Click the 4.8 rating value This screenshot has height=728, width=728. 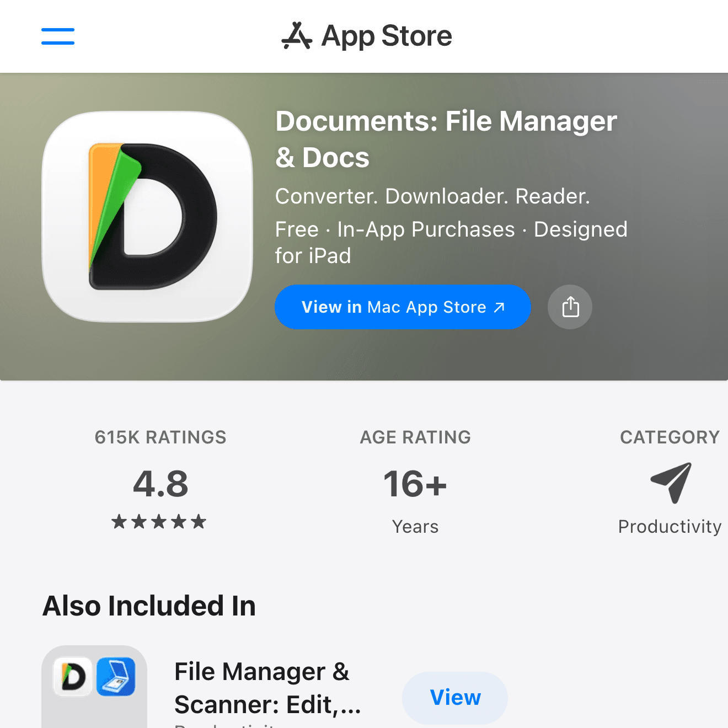(160, 484)
